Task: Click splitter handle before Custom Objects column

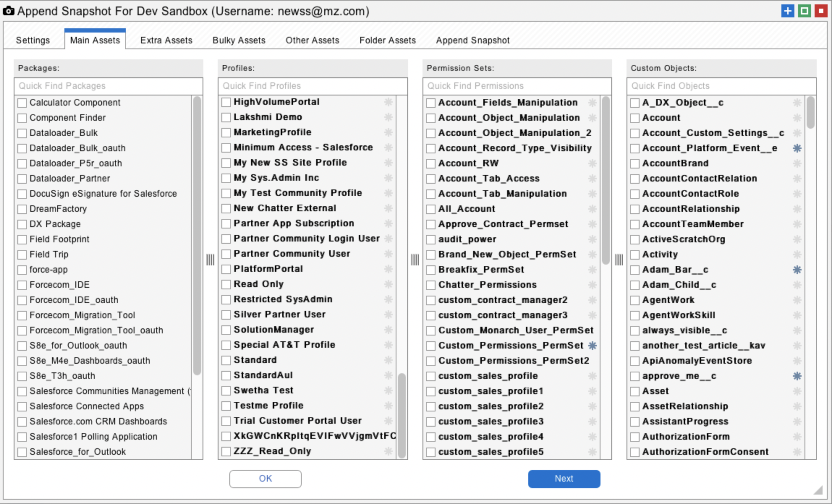Action: point(619,260)
